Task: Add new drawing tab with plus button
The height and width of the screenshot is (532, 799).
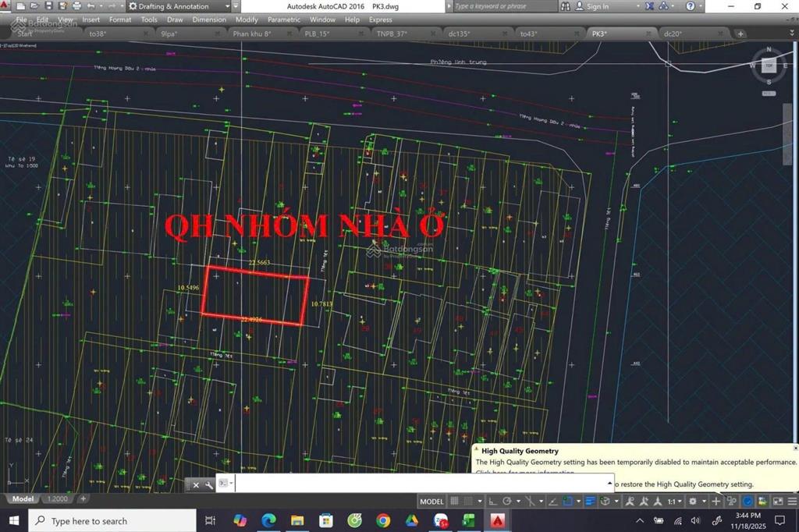Action: click(740, 34)
